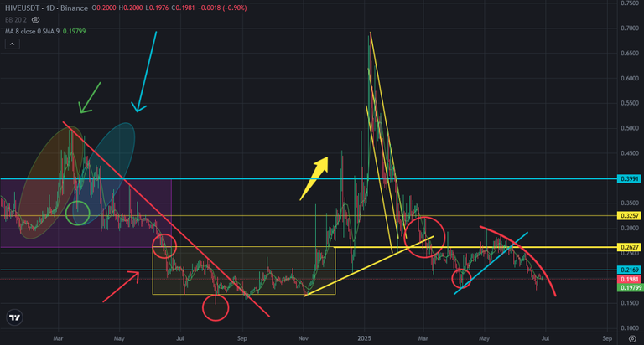The width and height of the screenshot is (644, 345).
Task: Select the 0.2169 cyan price label
Action: click(629, 270)
